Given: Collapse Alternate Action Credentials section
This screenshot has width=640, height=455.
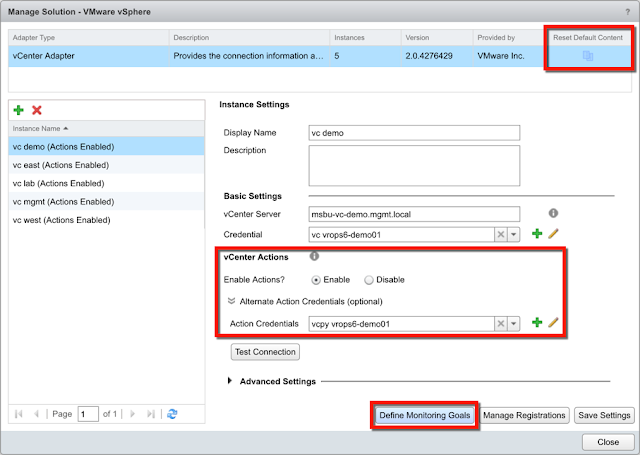Looking at the screenshot, I should point(231,301).
